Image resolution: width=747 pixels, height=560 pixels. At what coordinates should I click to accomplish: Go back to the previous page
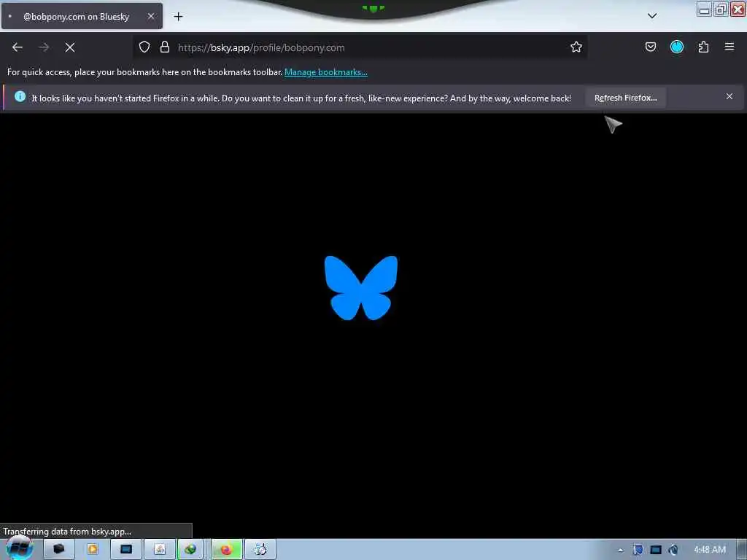[x=18, y=47]
